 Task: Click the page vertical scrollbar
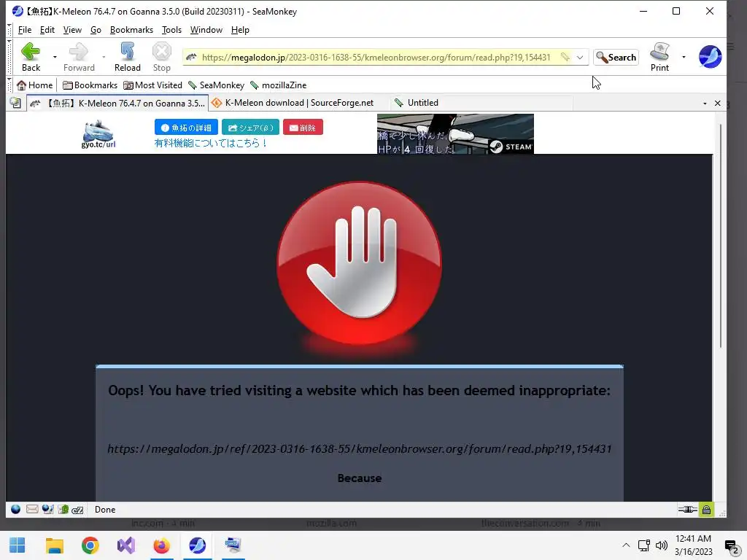point(720,236)
